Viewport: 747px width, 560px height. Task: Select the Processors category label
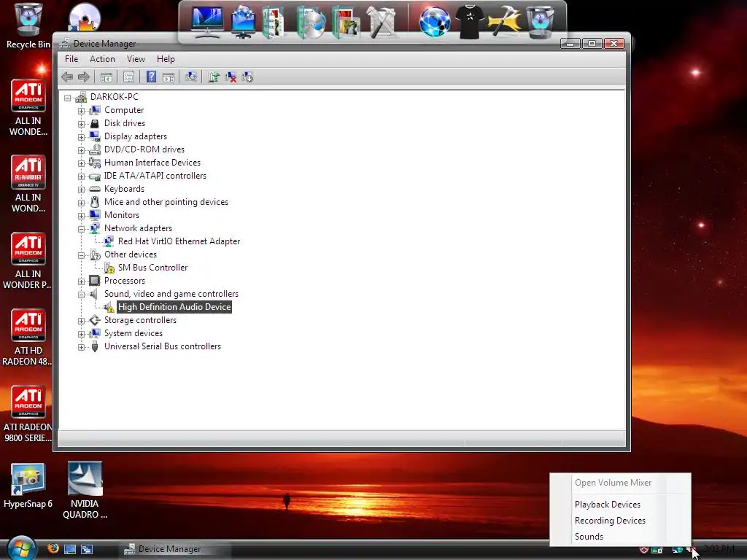point(124,281)
